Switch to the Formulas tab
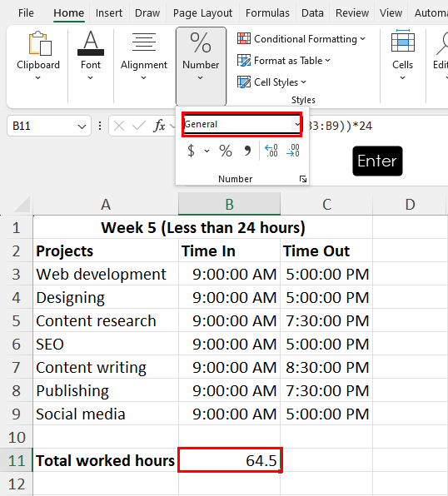 click(x=267, y=13)
